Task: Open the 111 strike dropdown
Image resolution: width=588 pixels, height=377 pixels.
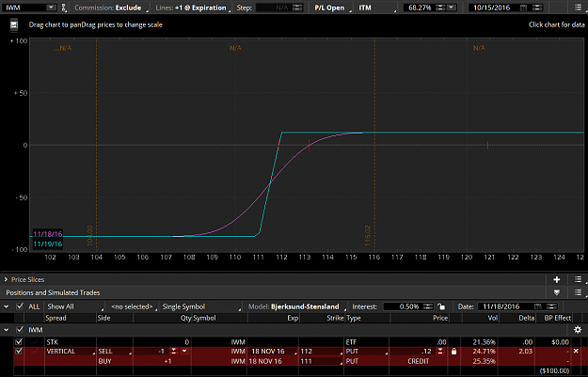Action: [x=321, y=361]
